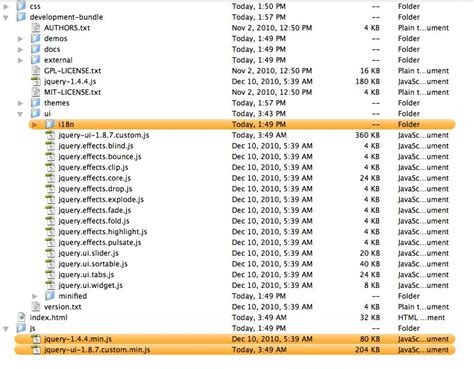Click the jquery.effects.clip.js file icon
This screenshot has height=369, width=474.
50,167
